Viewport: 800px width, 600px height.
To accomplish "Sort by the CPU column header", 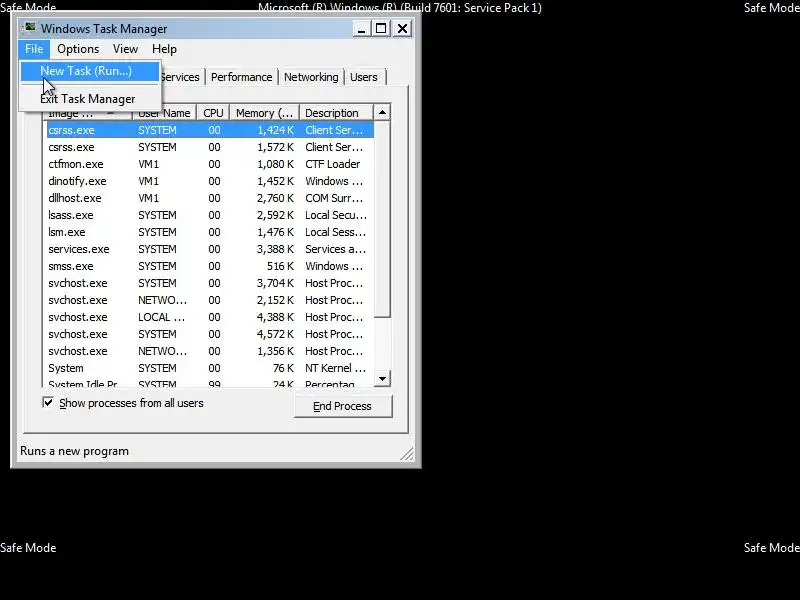I will click(213, 113).
